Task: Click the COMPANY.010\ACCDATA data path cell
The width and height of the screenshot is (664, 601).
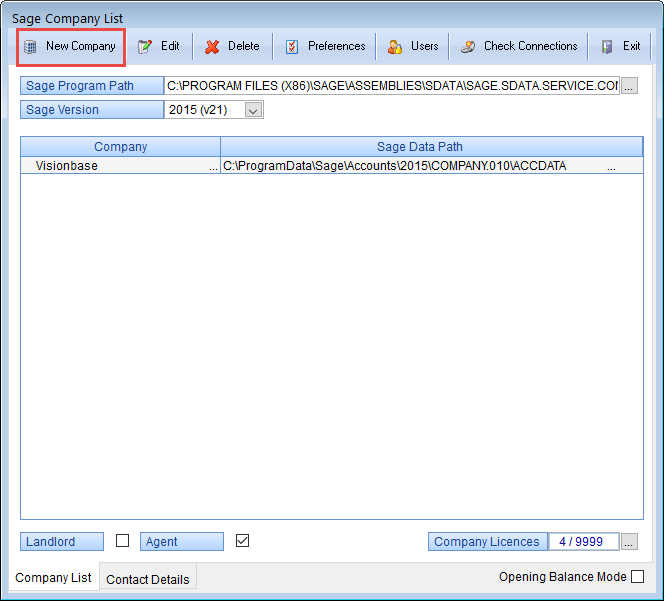Action: [x=394, y=166]
